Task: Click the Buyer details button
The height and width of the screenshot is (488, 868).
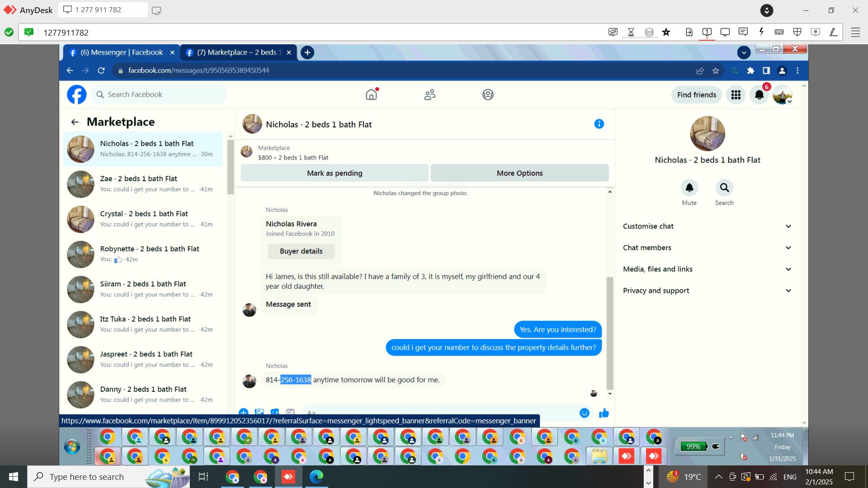Action: (301, 251)
